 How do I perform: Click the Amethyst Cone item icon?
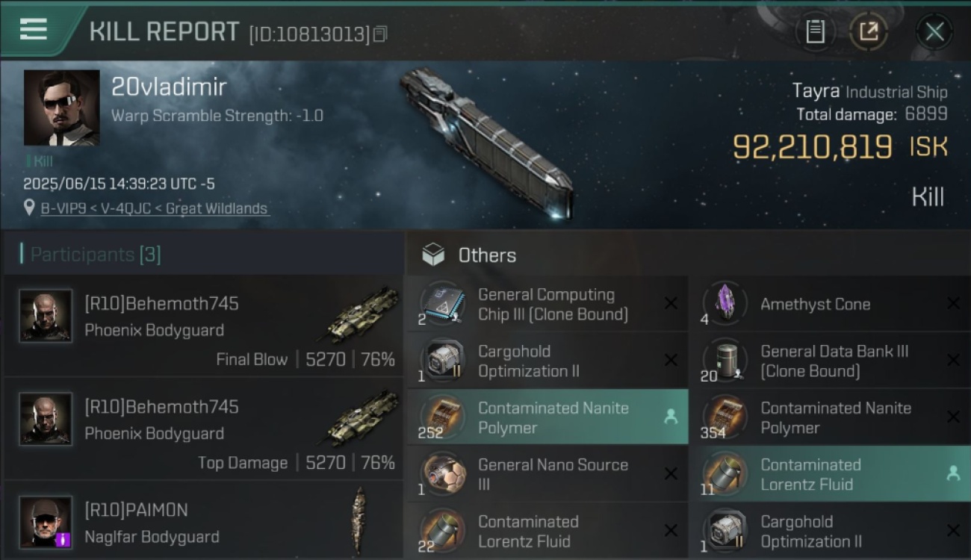[x=725, y=303]
